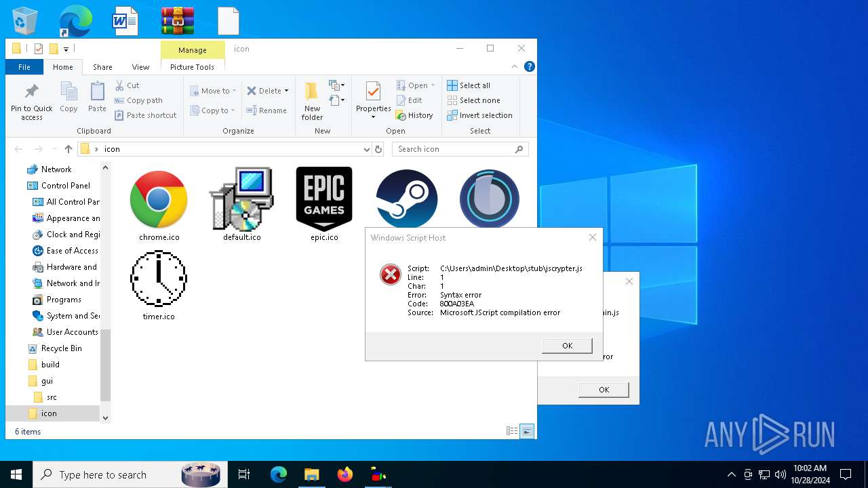Click the Copy ribbon icon
Viewport: 868px width, 488px height.
coord(68,97)
